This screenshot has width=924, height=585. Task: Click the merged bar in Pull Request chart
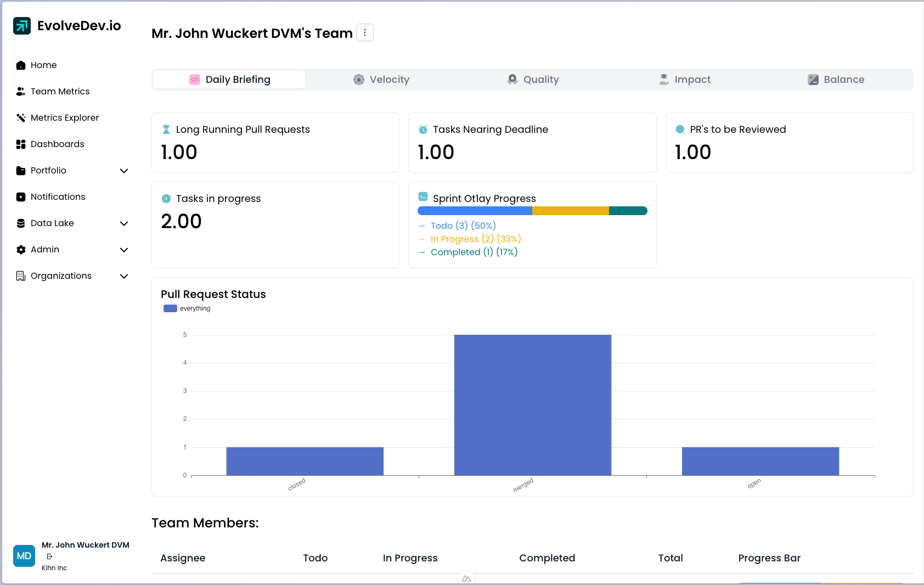532,405
